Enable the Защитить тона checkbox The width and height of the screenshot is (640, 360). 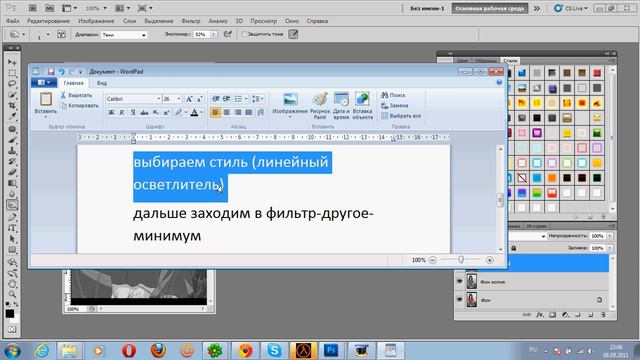(244, 34)
